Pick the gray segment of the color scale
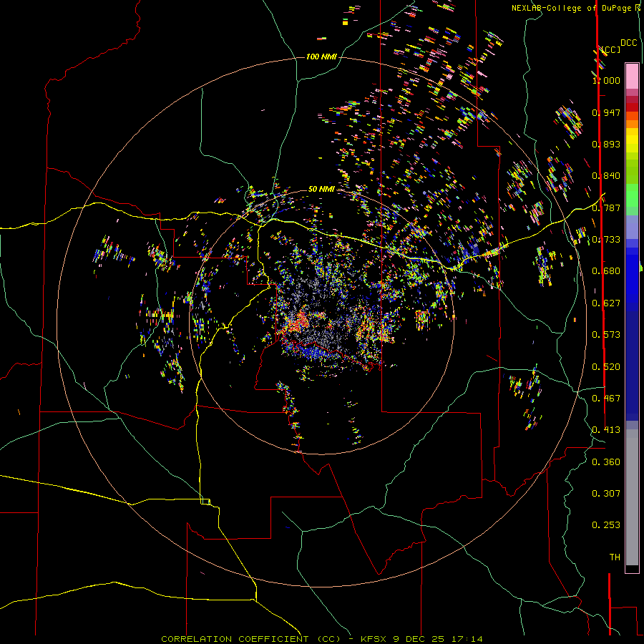Viewport: 644px width, 644px height. tap(632, 497)
